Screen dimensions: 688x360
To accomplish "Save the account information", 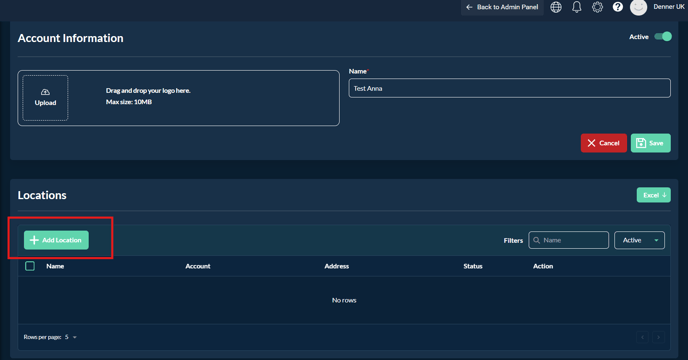I will [x=651, y=143].
